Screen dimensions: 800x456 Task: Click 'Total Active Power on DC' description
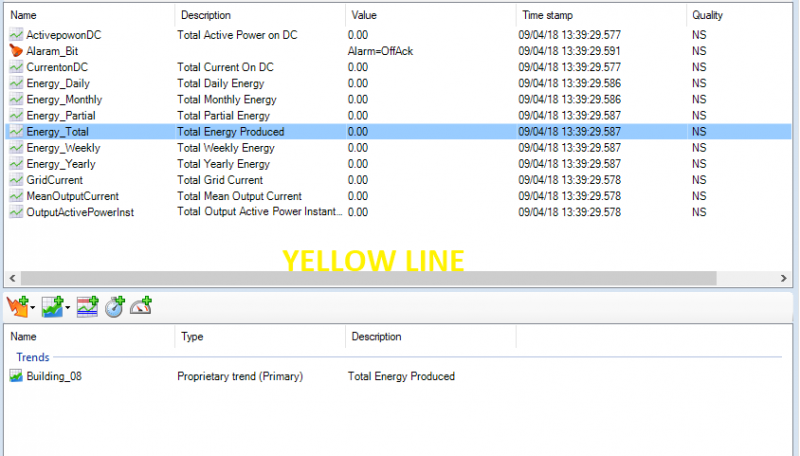237,35
